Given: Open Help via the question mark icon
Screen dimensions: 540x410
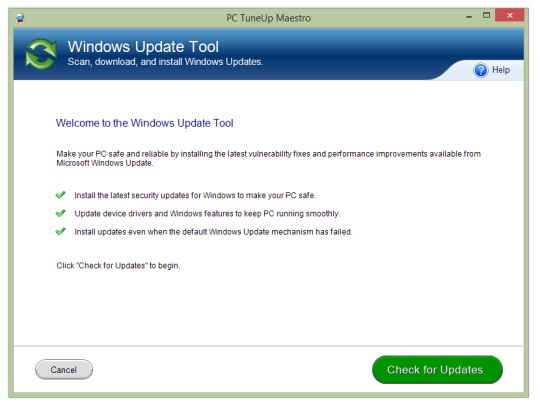Looking at the screenshot, I should tap(481, 70).
